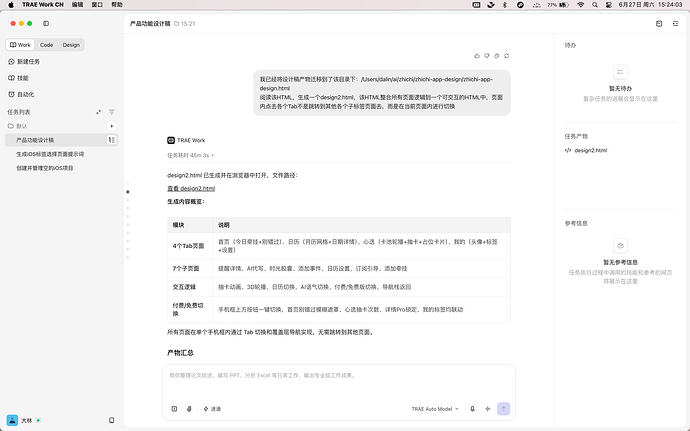Expand the 任务耗时 45m 3s details

point(191,155)
